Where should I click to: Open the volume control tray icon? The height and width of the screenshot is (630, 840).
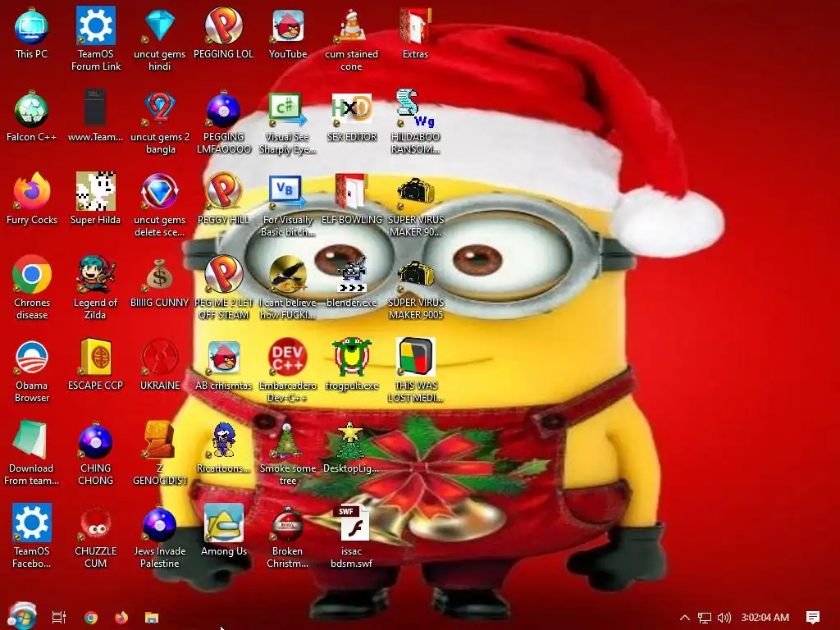click(x=724, y=618)
